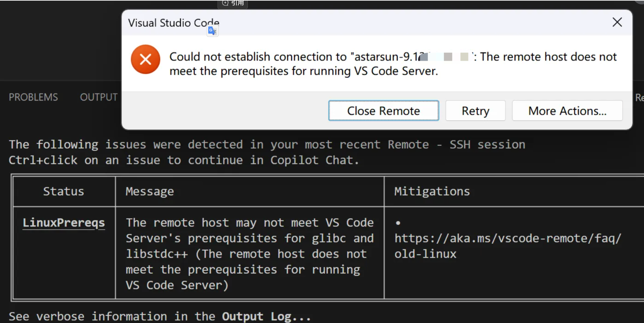Click the Status column header
644x323 pixels.
(x=63, y=191)
